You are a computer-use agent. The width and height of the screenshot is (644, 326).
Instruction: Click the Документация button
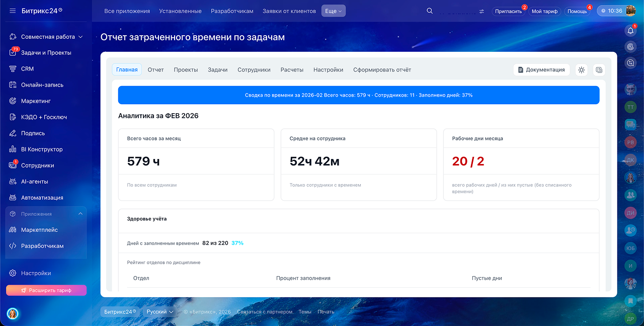point(541,70)
